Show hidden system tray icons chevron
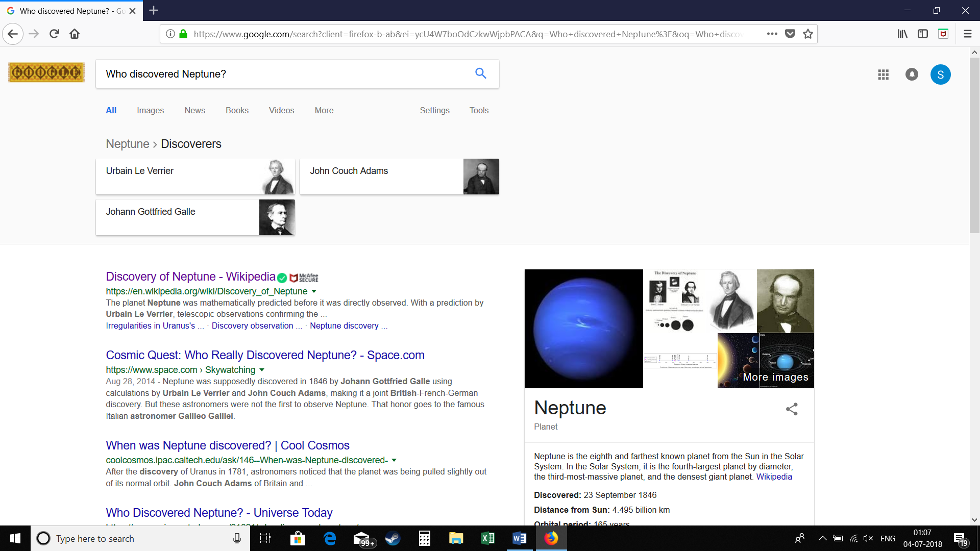 822,538
